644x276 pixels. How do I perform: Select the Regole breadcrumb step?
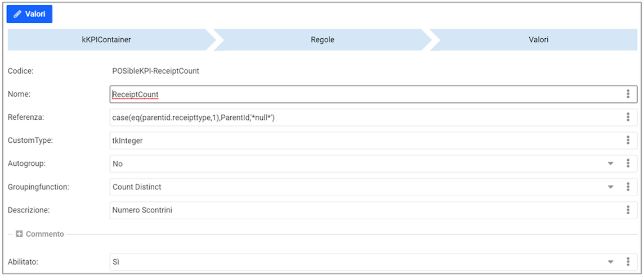pos(322,40)
